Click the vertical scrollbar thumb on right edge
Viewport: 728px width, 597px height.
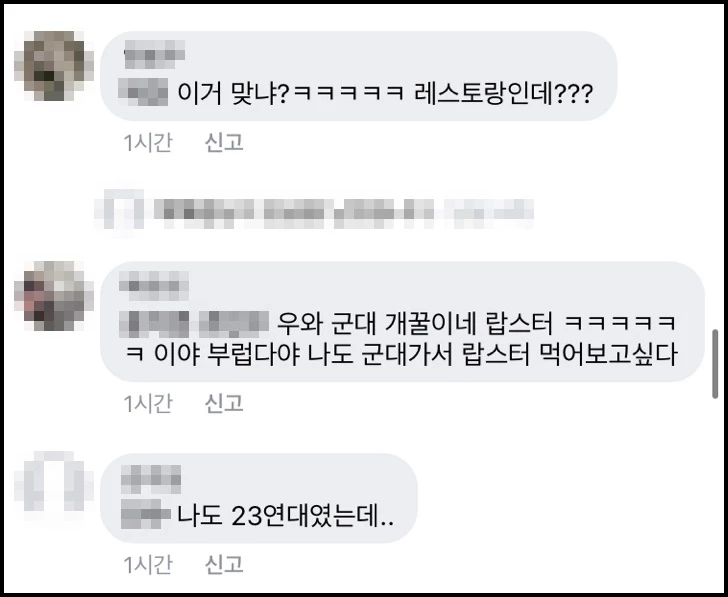click(x=715, y=364)
